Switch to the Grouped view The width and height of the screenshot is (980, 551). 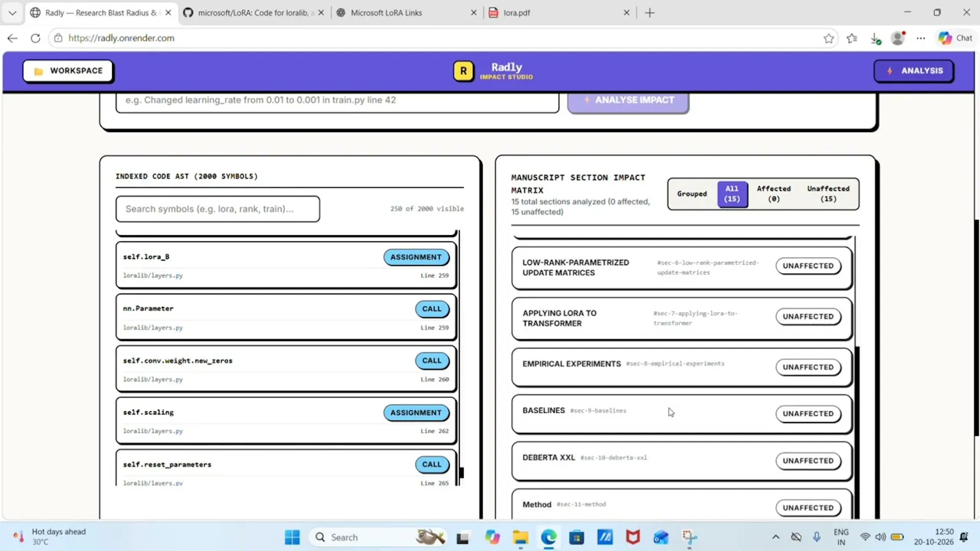[x=692, y=194]
